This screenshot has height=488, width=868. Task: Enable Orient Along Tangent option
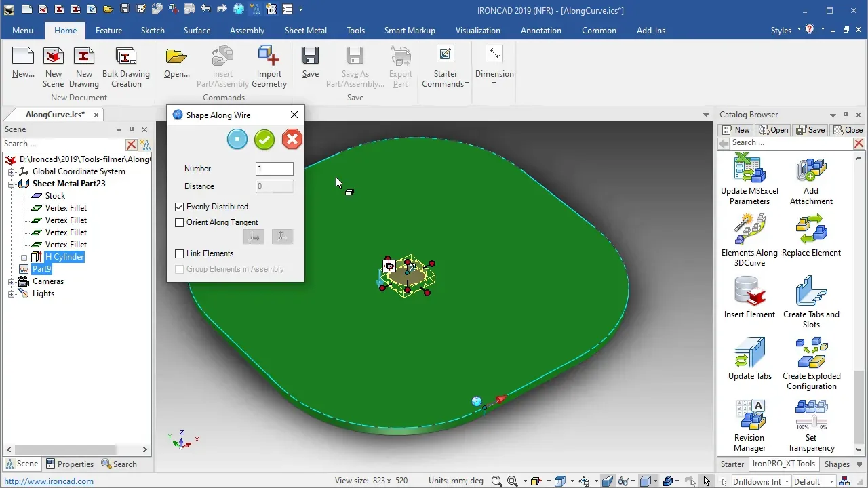click(x=180, y=222)
